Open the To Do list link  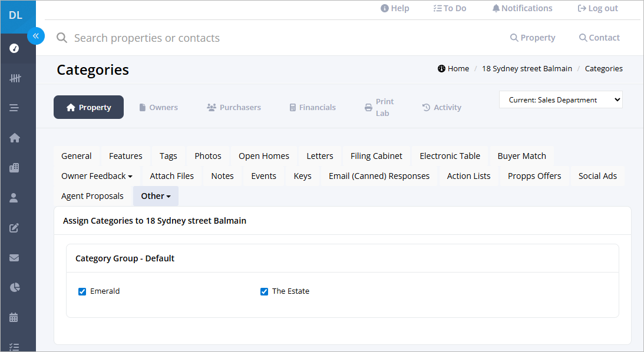pos(450,8)
